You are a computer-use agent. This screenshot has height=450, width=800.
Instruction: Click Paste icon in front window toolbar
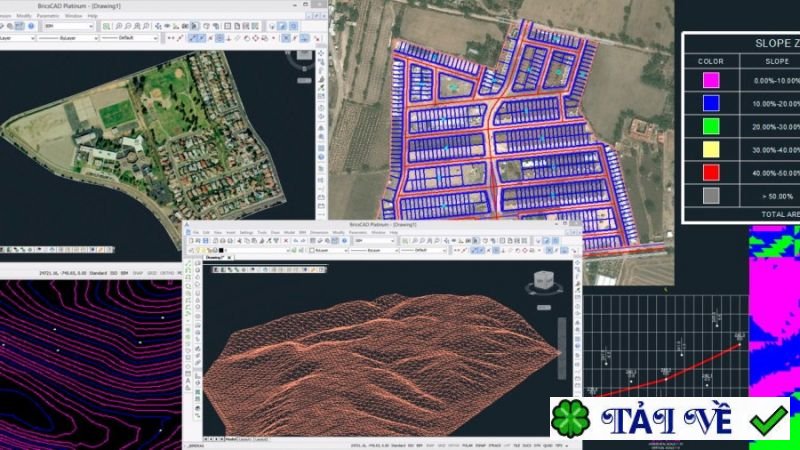[254, 241]
